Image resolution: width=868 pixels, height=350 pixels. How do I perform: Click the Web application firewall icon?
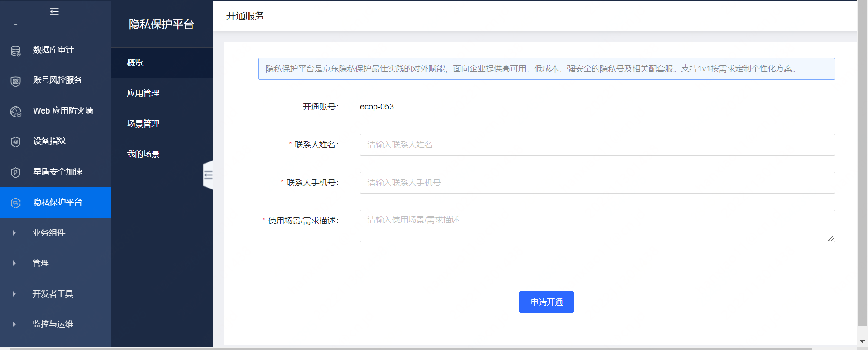click(16, 111)
